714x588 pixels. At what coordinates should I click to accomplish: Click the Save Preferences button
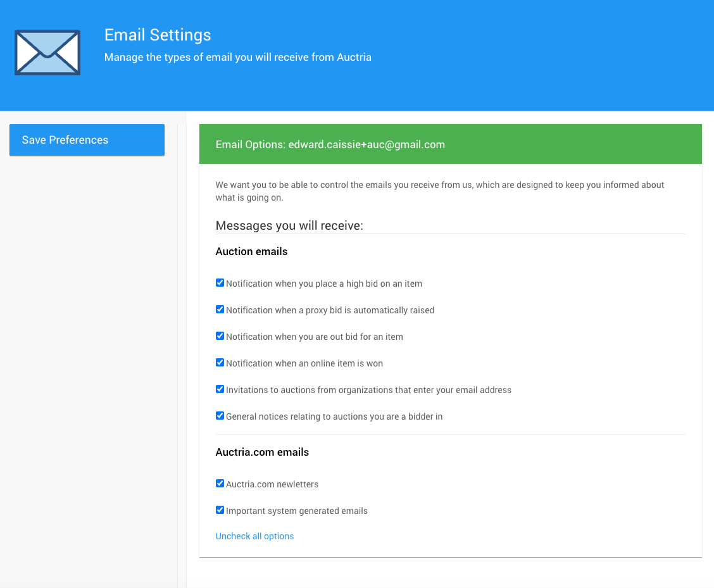tap(87, 140)
